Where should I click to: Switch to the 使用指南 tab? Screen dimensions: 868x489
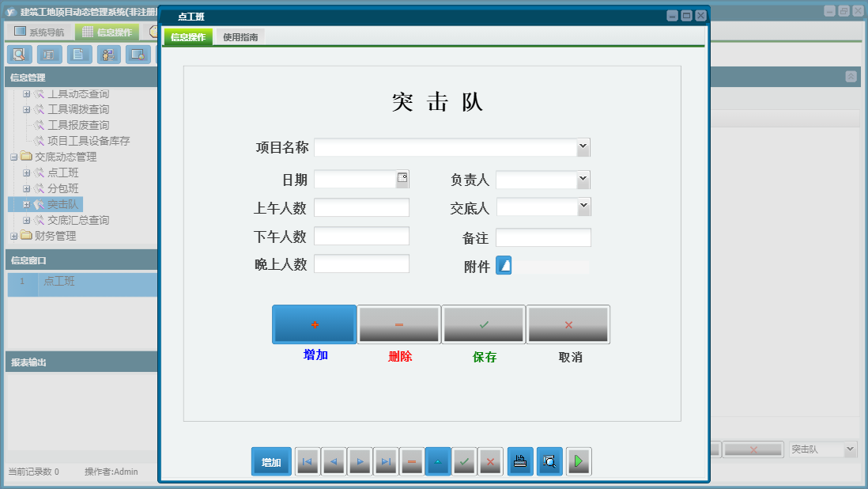(x=241, y=36)
